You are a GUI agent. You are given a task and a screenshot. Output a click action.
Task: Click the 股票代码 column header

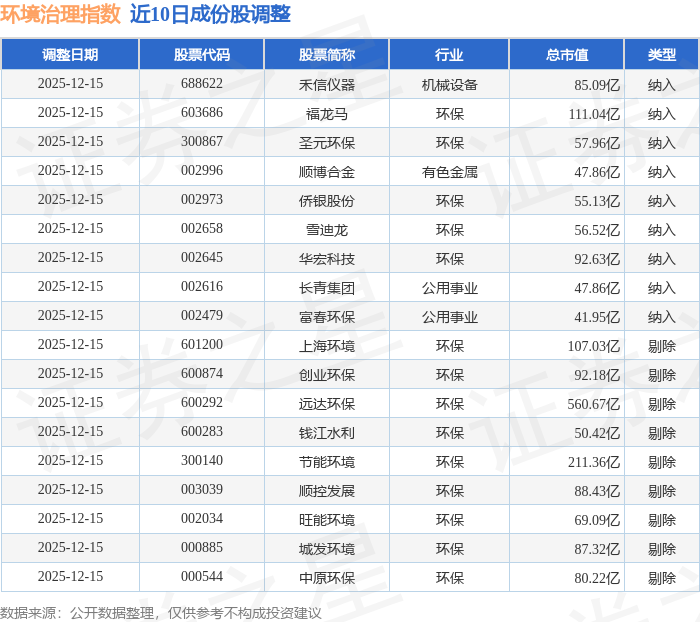[x=202, y=54]
